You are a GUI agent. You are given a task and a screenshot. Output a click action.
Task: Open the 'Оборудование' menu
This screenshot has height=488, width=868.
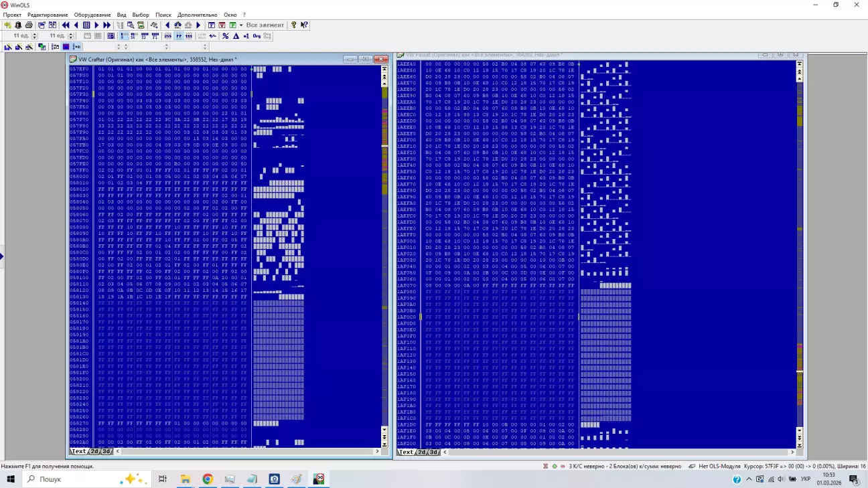tap(92, 15)
